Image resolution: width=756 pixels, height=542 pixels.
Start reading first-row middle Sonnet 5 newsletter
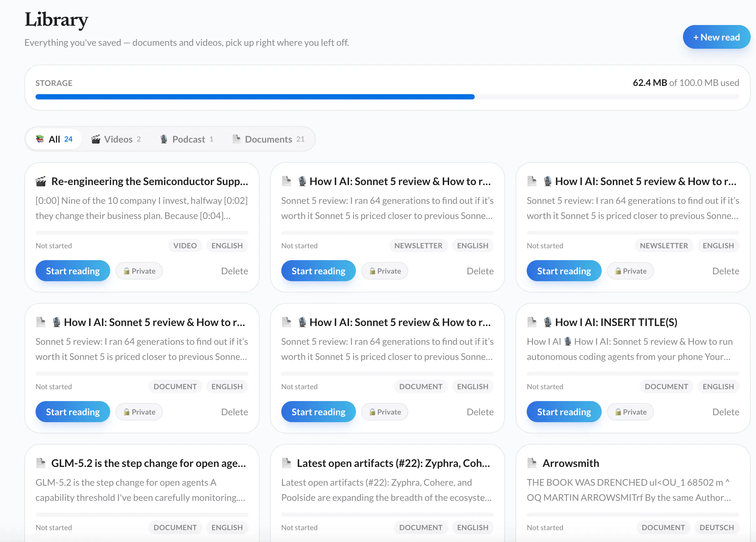tap(318, 271)
